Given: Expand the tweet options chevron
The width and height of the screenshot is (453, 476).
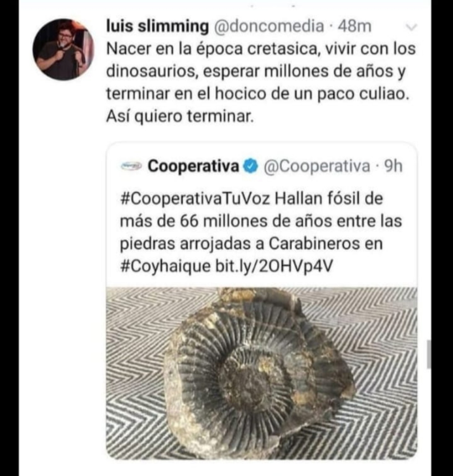Looking at the screenshot, I should (x=411, y=27).
